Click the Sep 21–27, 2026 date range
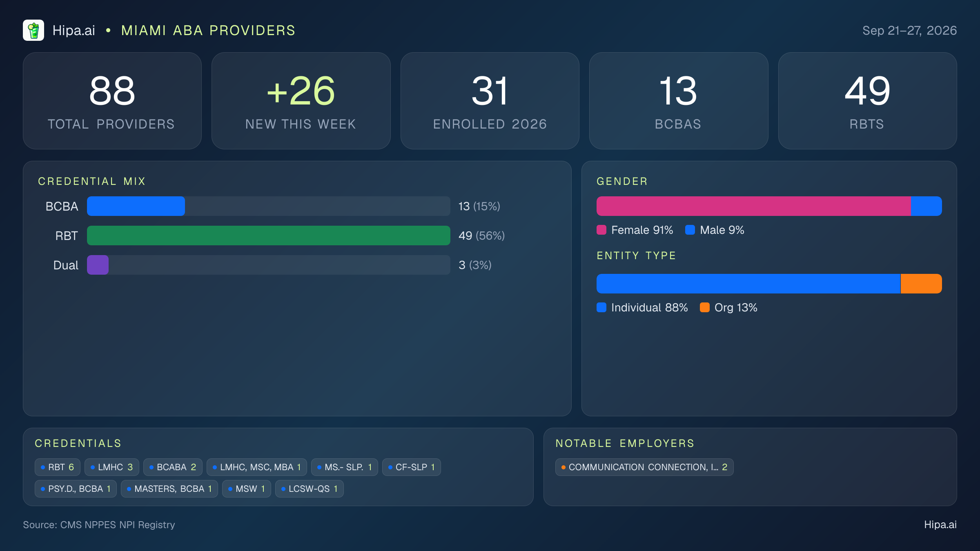980x551 pixels. coord(909,30)
